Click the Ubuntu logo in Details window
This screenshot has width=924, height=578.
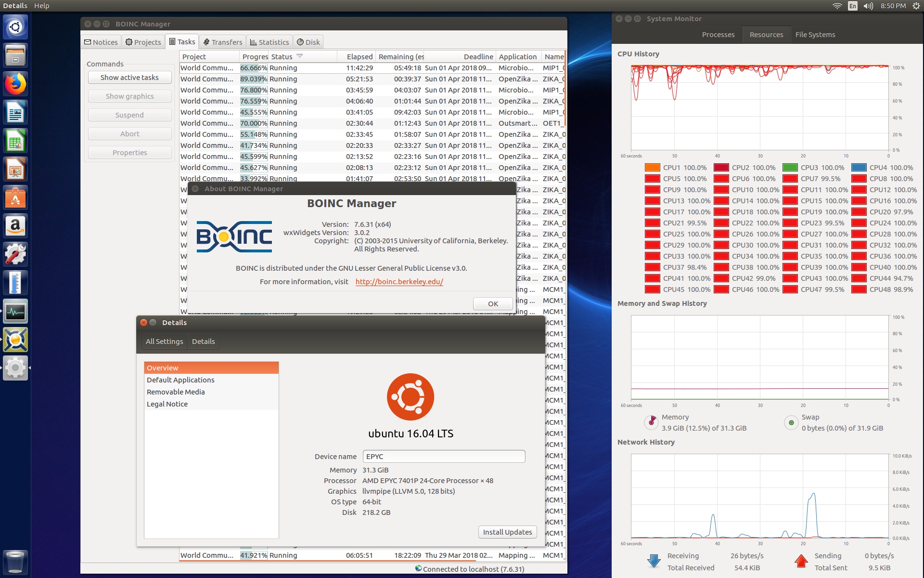411,397
